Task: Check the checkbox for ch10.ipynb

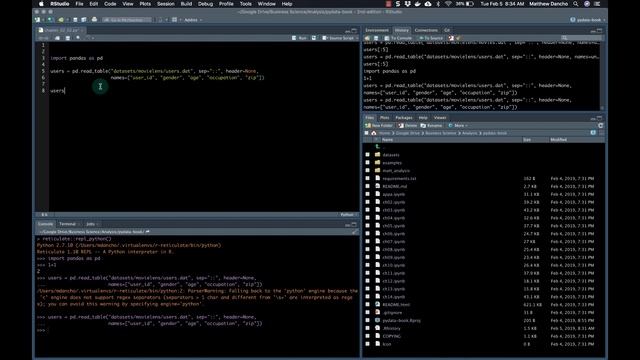Action: point(367,265)
